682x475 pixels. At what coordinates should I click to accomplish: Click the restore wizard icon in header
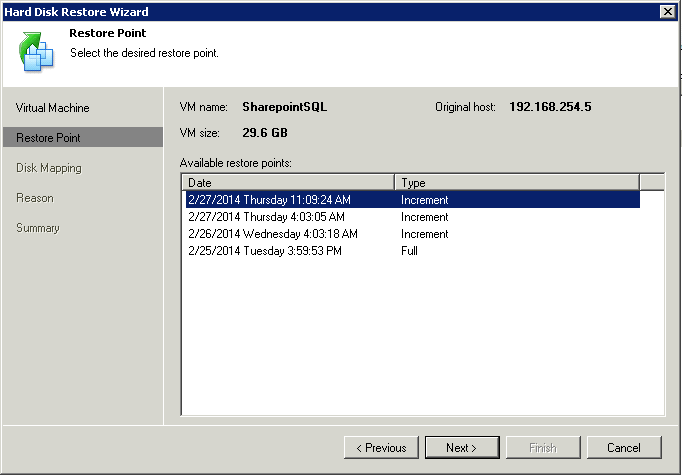point(36,51)
